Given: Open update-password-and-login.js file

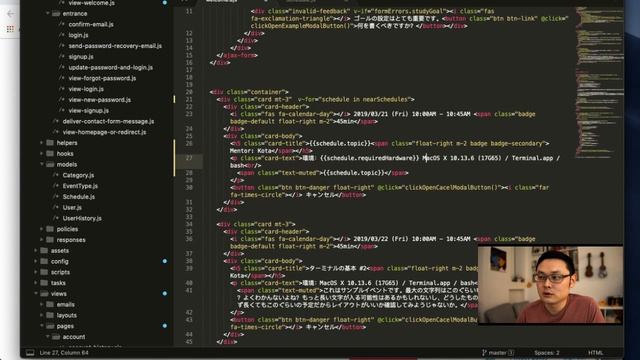Looking at the screenshot, I should [x=110, y=67].
